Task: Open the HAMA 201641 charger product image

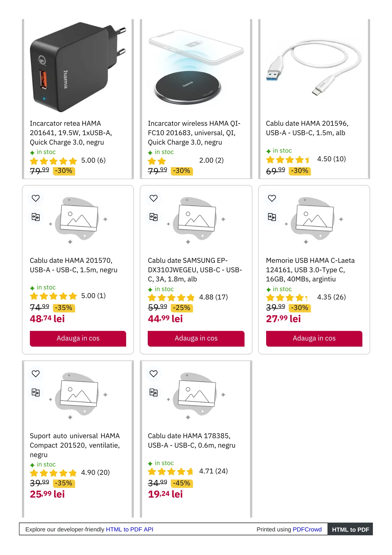Action: click(x=78, y=67)
